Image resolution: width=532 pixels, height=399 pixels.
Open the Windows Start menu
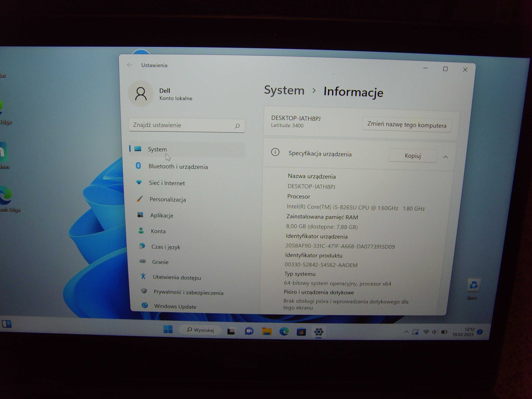click(x=168, y=329)
